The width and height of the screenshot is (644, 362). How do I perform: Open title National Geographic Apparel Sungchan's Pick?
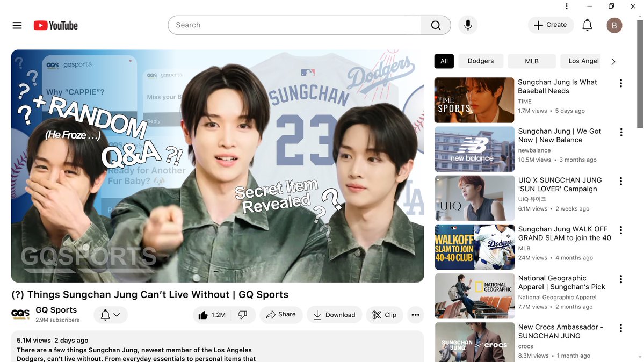tap(561, 283)
